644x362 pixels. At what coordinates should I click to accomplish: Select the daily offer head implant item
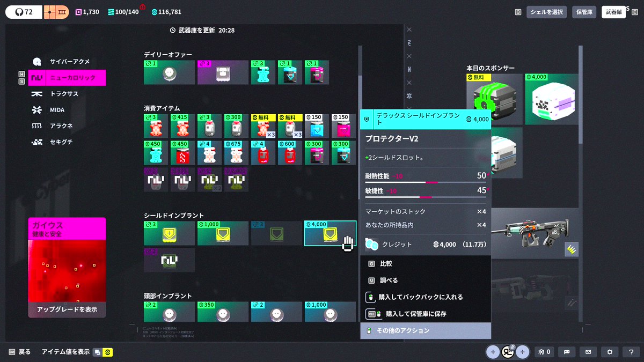point(169,72)
